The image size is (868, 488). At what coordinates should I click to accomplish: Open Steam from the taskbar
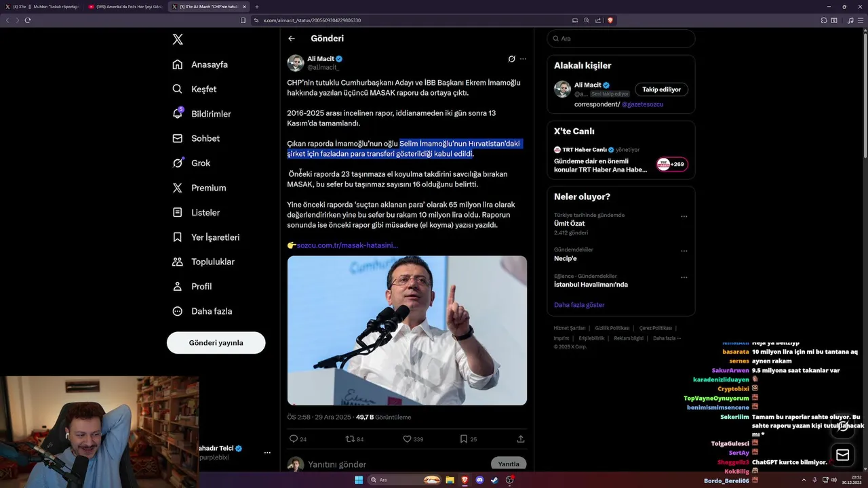pos(494,480)
